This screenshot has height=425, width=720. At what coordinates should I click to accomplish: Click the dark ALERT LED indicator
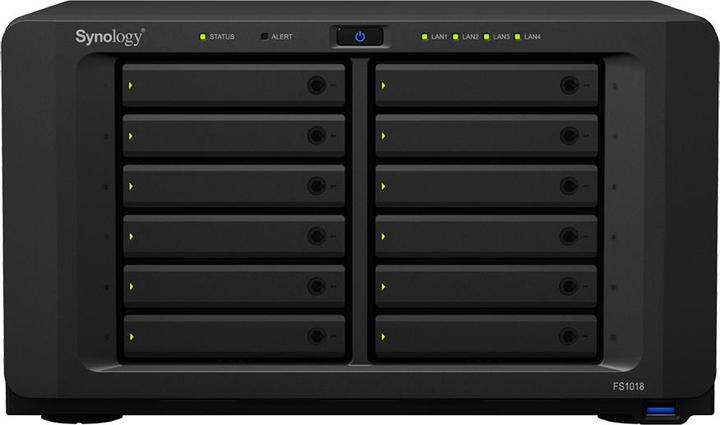[264, 36]
